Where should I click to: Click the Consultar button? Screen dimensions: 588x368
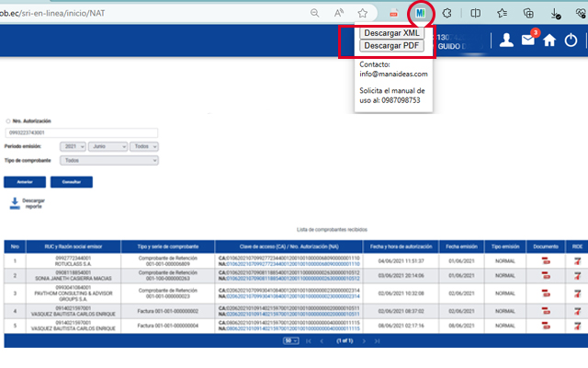point(72,182)
